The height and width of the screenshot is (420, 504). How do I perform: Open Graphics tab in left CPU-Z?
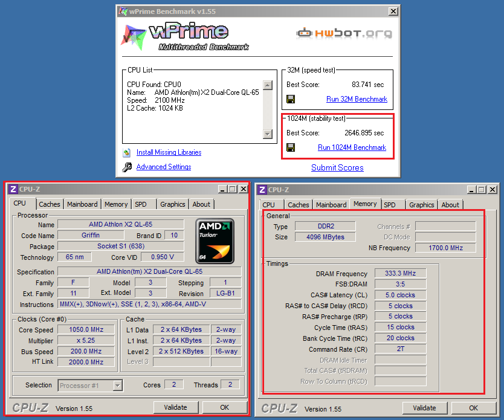click(173, 204)
